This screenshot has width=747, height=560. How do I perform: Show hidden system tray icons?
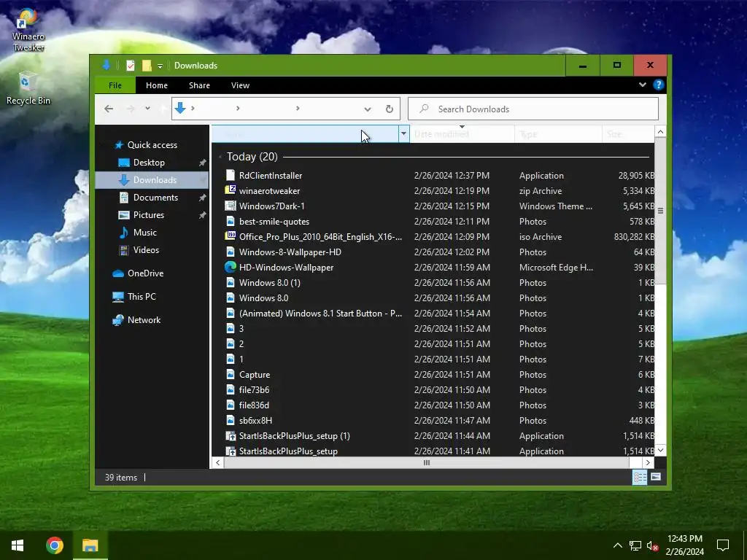coord(617,545)
